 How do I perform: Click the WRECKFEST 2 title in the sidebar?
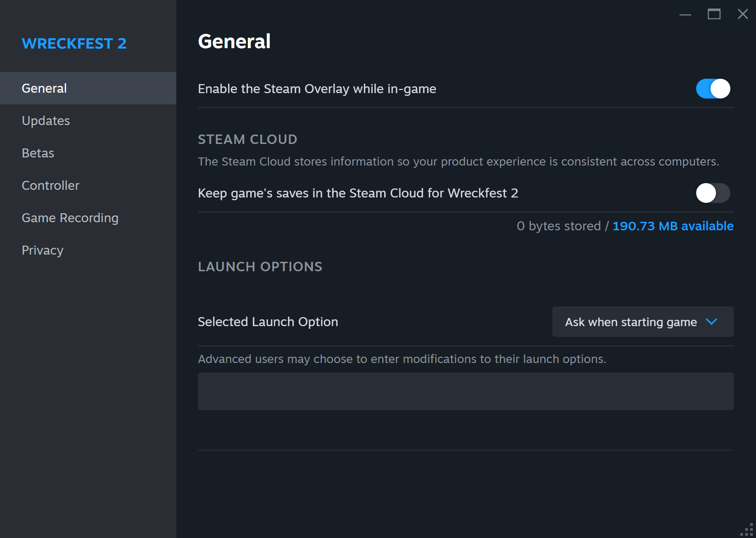[74, 44]
